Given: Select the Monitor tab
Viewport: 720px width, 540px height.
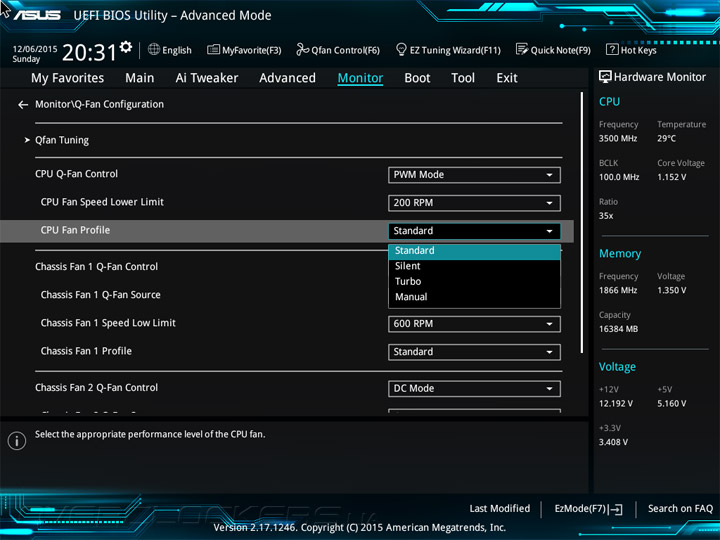Looking at the screenshot, I should pyautogui.click(x=360, y=78).
